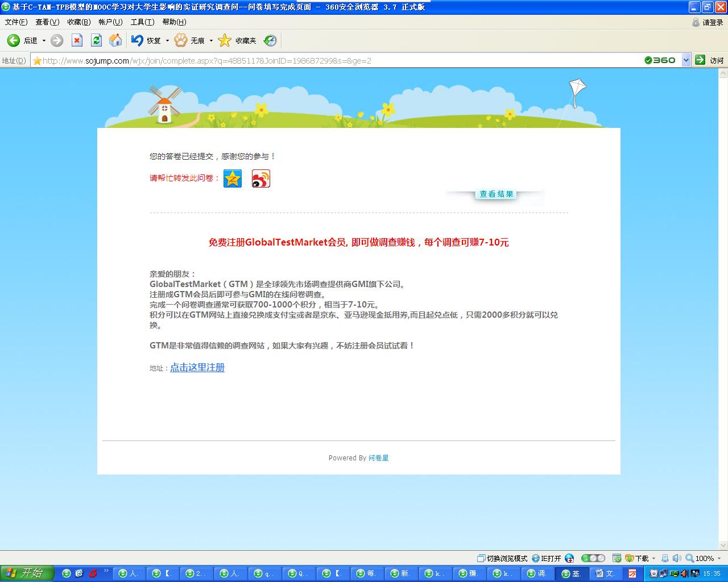Launch the red Sogou icon in quick launch

(93, 573)
